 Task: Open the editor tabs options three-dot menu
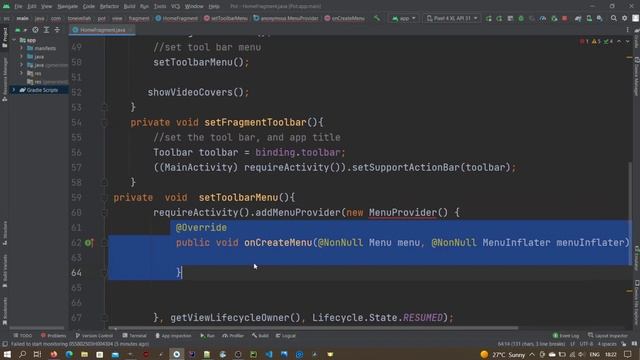627,30
